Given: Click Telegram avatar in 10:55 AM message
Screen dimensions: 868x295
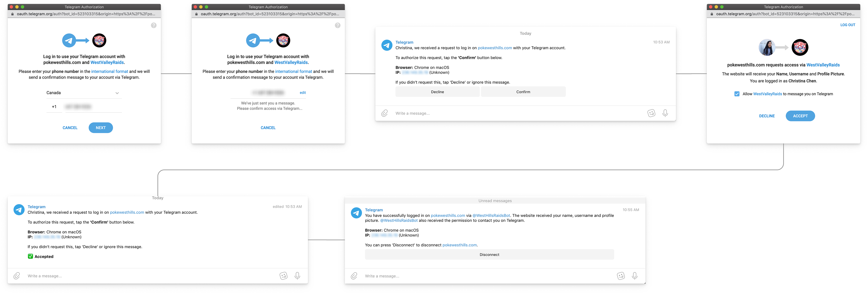Looking at the screenshot, I should pyautogui.click(x=356, y=213).
